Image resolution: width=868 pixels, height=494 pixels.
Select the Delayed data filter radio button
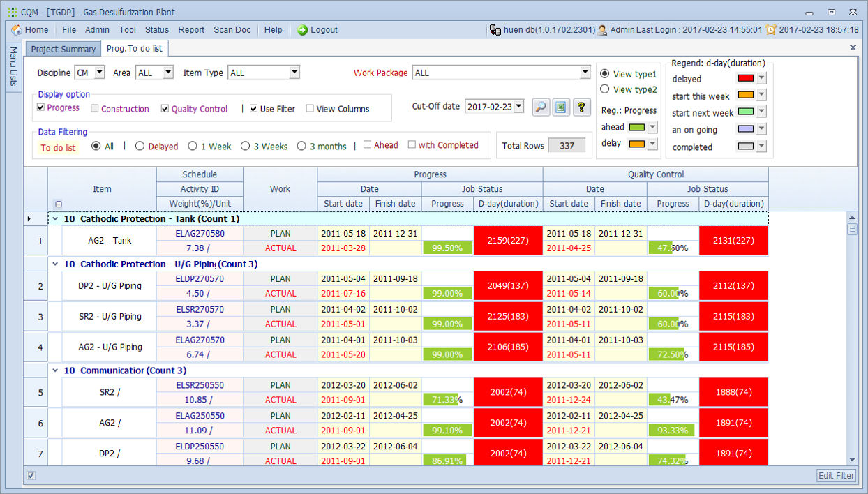(x=140, y=147)
